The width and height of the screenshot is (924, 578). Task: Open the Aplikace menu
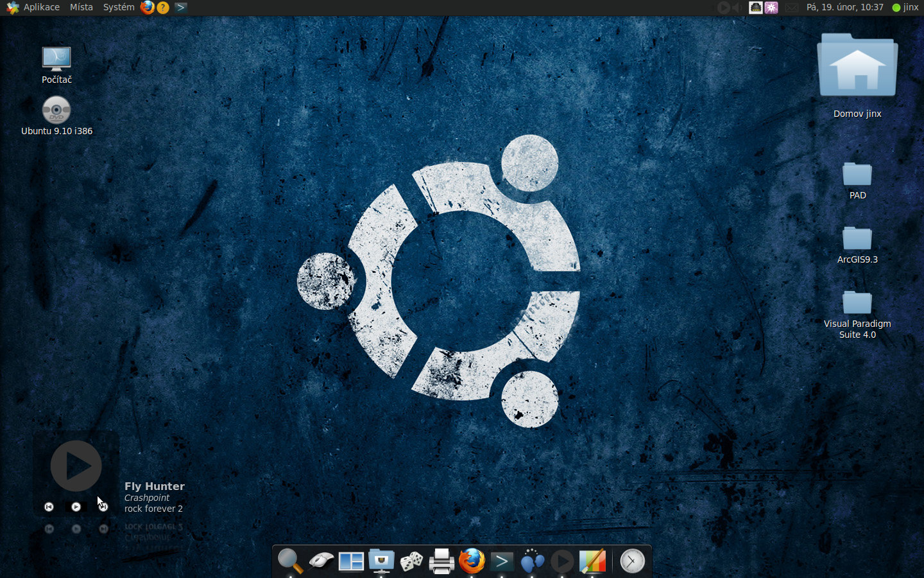33,7
